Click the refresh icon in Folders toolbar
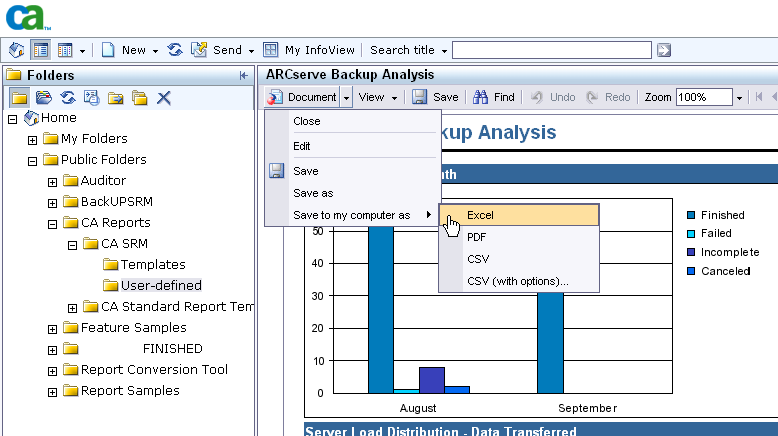 point(68,97)
